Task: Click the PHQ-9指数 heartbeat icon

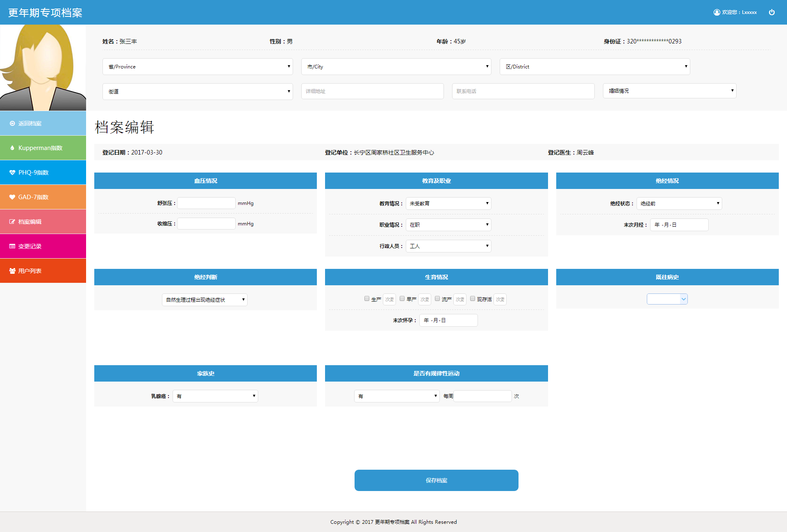Action: [12, 173]
